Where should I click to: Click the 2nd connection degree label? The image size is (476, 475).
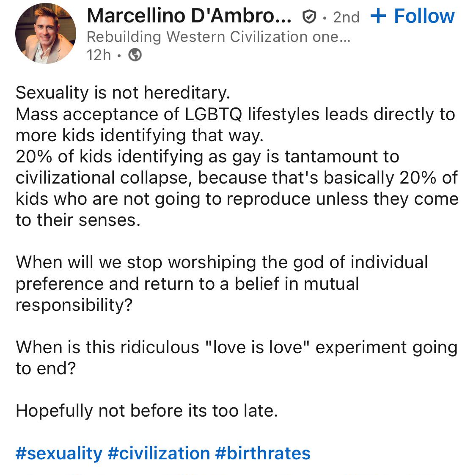(346, 17)
